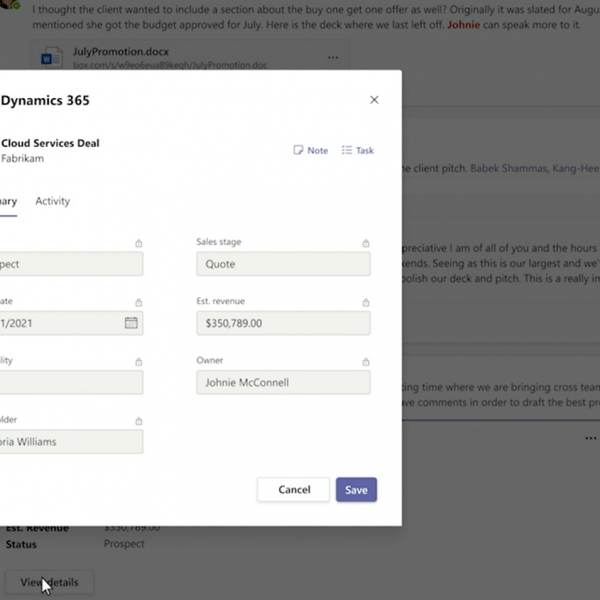Click the Est. revenue field
This screenshot has height=600, width=600.
pyautogui.click(x=283, y=323)
